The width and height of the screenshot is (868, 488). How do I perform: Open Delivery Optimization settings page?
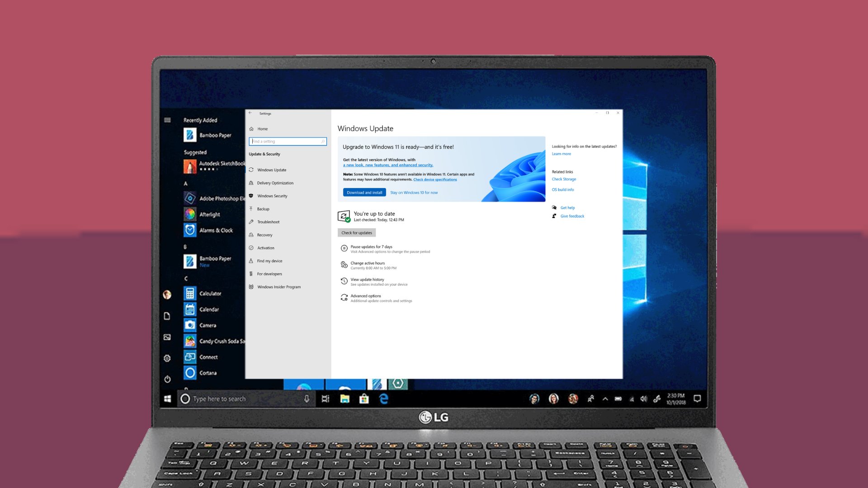[275, 183]
